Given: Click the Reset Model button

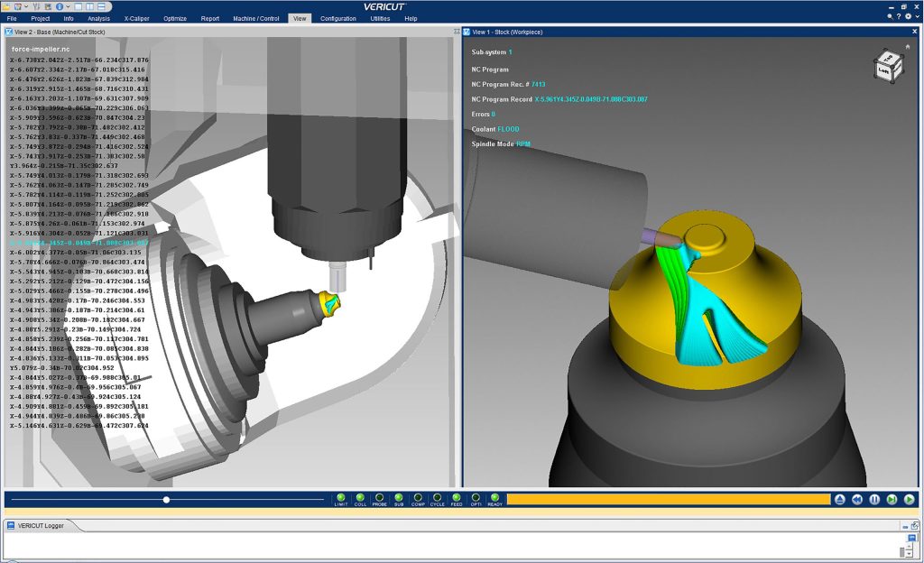Looking at the screenshot, I should click(x=840, y=499).
